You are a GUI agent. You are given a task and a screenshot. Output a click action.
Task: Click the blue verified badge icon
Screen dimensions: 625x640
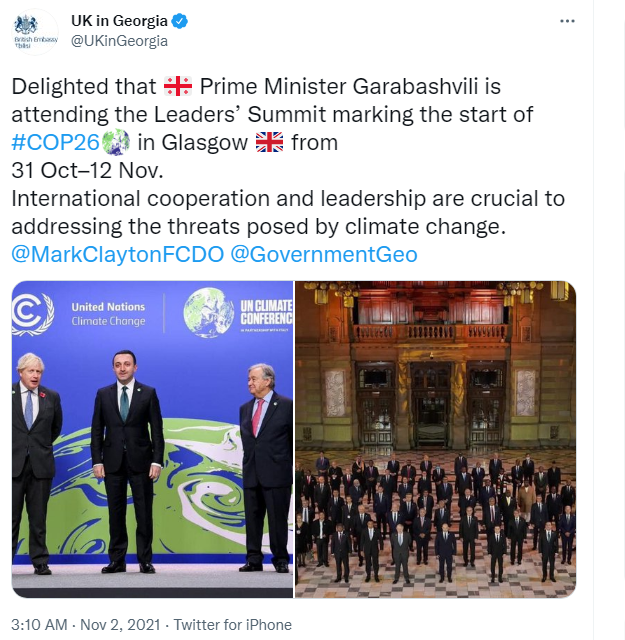[179, 21]
